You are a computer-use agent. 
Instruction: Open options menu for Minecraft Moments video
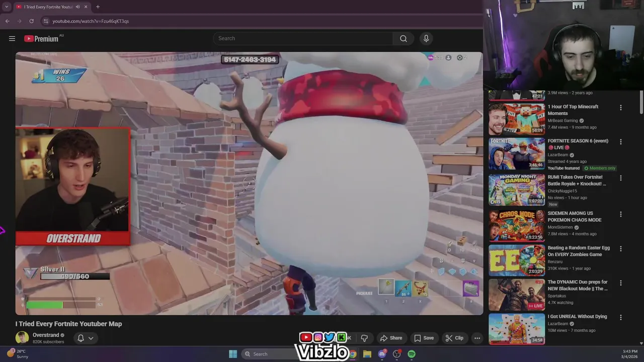620,108
